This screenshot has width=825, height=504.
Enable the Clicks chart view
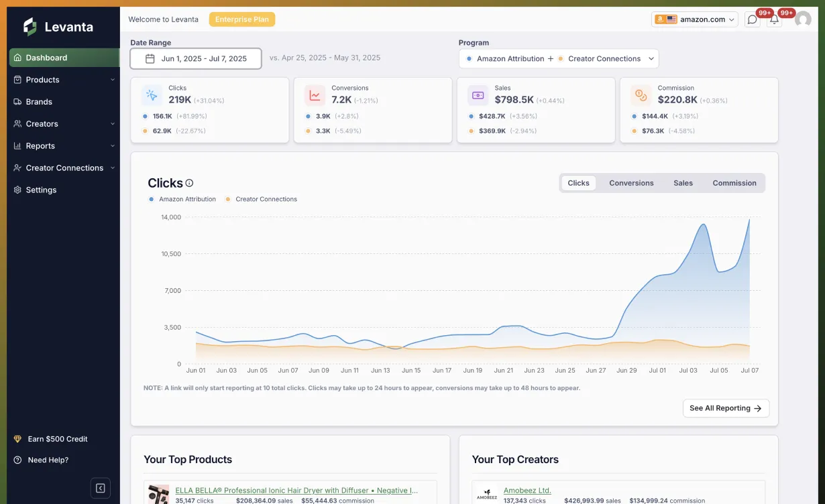tap(578, 182)
